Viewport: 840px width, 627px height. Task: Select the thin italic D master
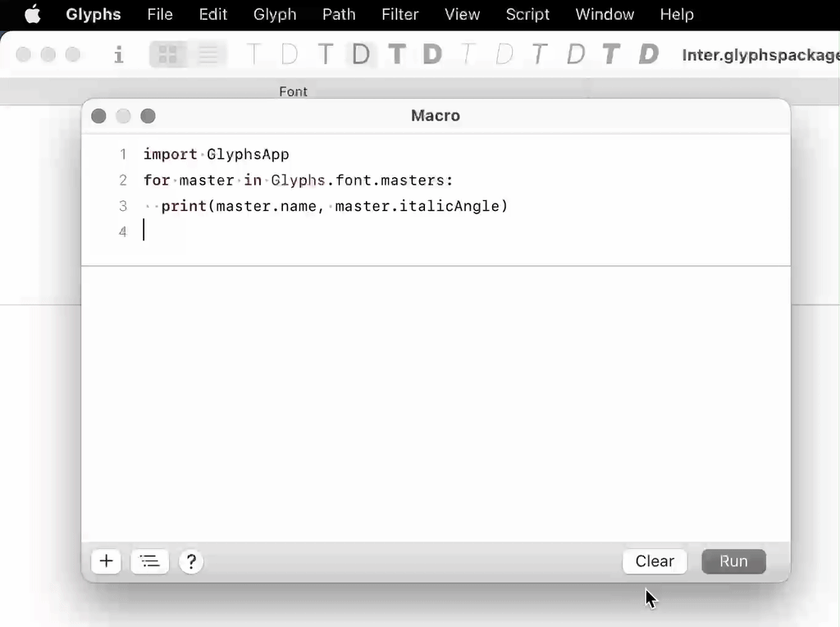pos(504,54)
